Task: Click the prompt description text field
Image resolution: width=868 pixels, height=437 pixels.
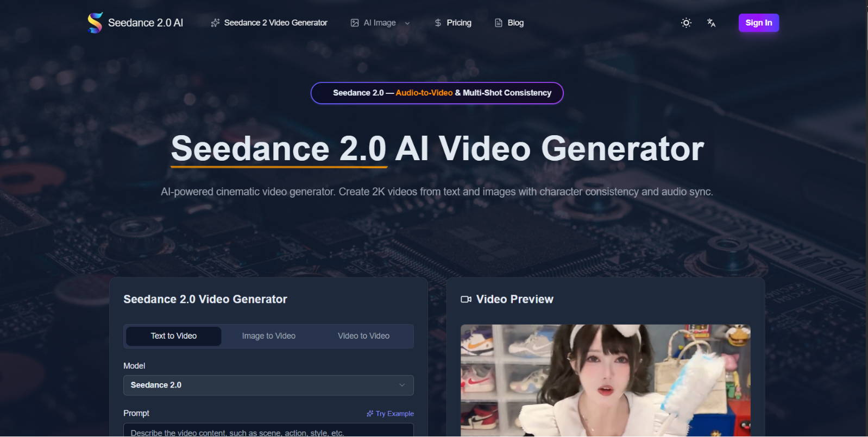Action: tap(268, 430)
